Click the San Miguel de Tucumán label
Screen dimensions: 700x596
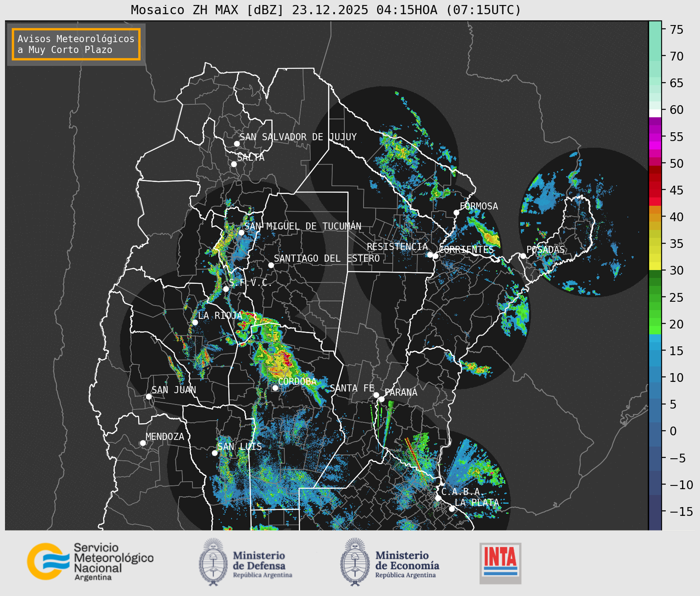[303, 226]
